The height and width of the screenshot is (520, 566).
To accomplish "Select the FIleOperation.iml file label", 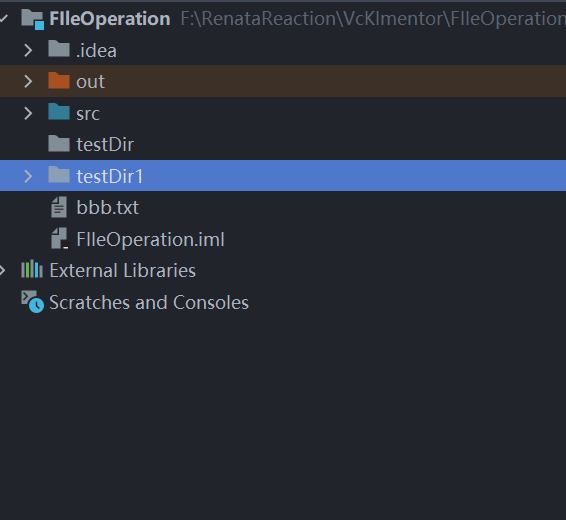I will pyautogui.click(x=151, y=239).
